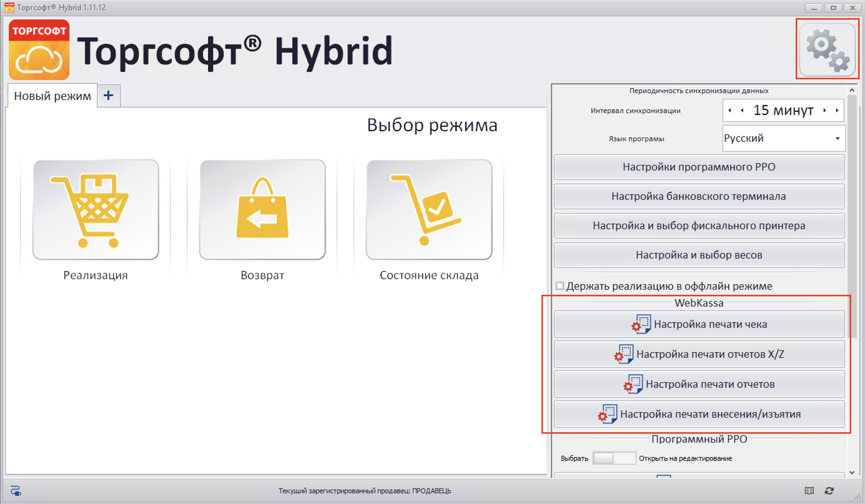Click the settings panel scrollbar thumb

point(852,216)
